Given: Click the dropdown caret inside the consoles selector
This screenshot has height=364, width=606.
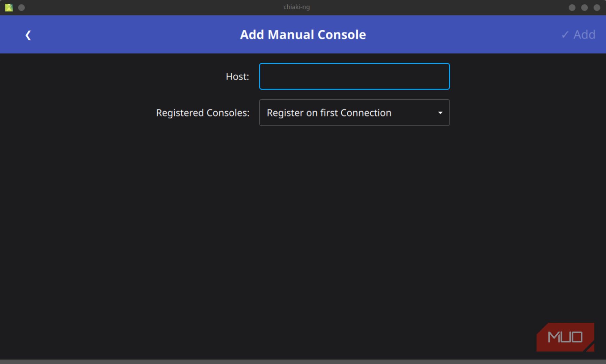Looking at the screenshot, I should click(440, 113).
